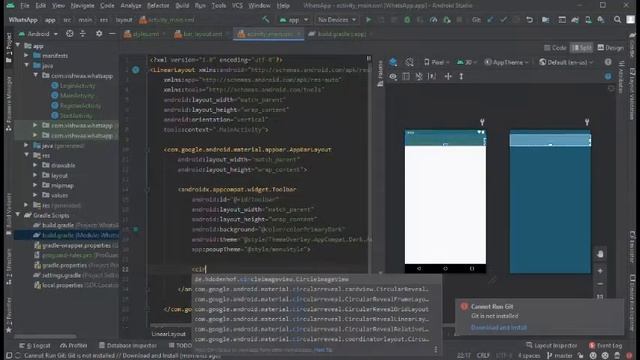Click the Design Surface layers icon
The width and height of the screenshot is (640, 360).
[393, 62]
